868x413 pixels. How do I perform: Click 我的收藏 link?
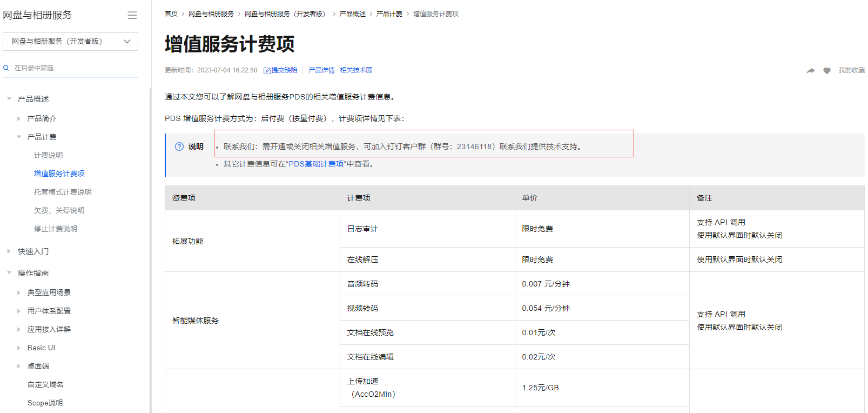click(851, 70)
